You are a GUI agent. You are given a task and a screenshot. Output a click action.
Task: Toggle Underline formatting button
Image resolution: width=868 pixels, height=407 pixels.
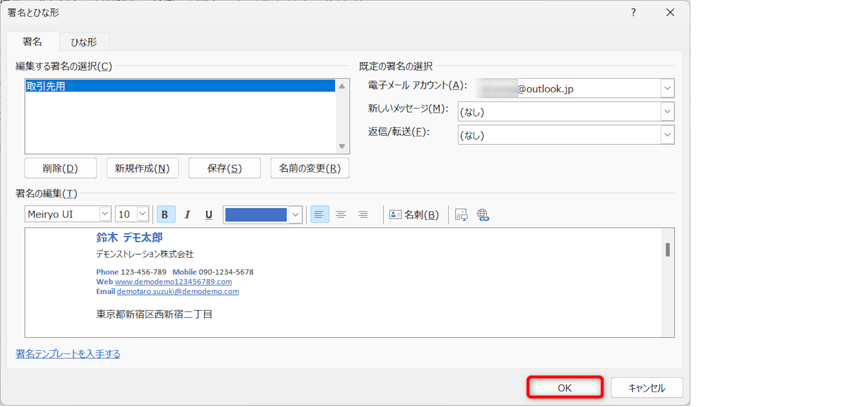click(209, 215)
